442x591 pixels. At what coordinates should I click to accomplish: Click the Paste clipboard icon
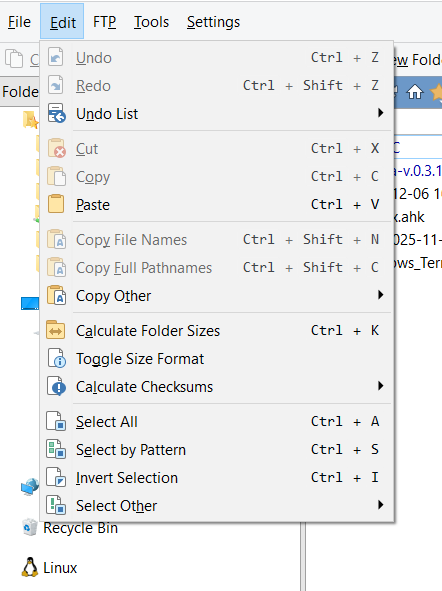[56, 204]
